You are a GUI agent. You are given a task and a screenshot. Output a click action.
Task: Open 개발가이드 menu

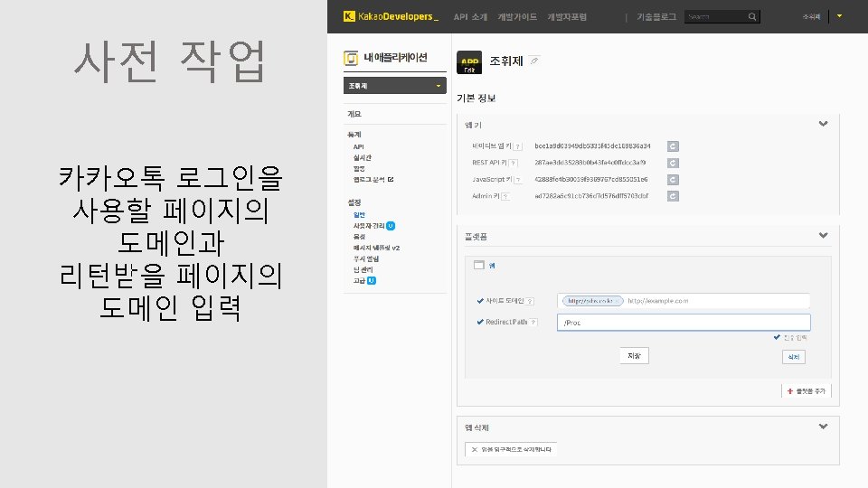pyautogui.click(x=517, y=17)
